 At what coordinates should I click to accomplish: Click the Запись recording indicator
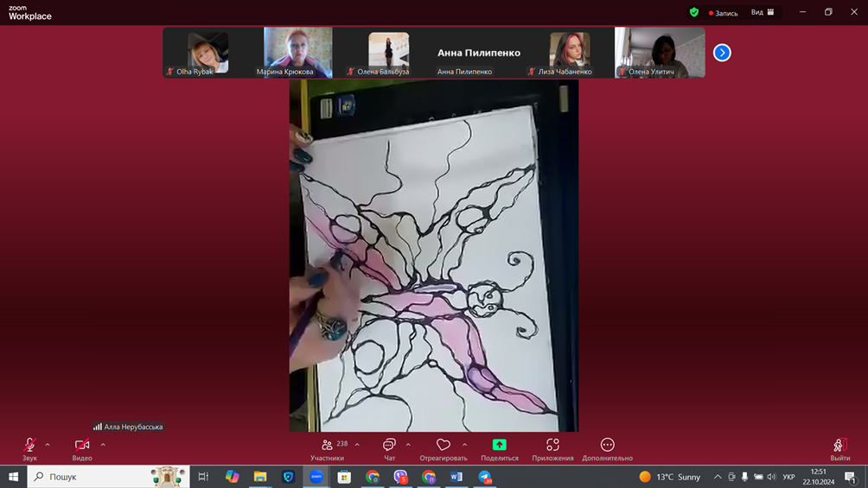tap(724, 13)
